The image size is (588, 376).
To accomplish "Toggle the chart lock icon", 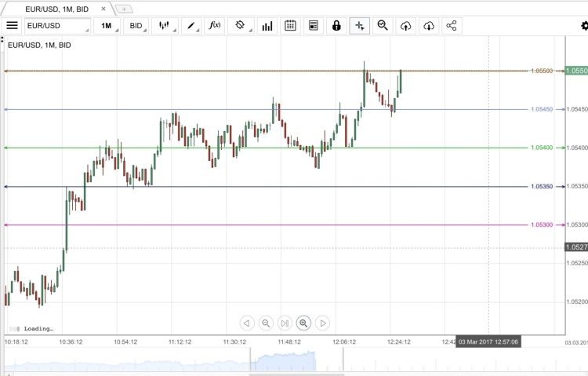I will [336, 26].
